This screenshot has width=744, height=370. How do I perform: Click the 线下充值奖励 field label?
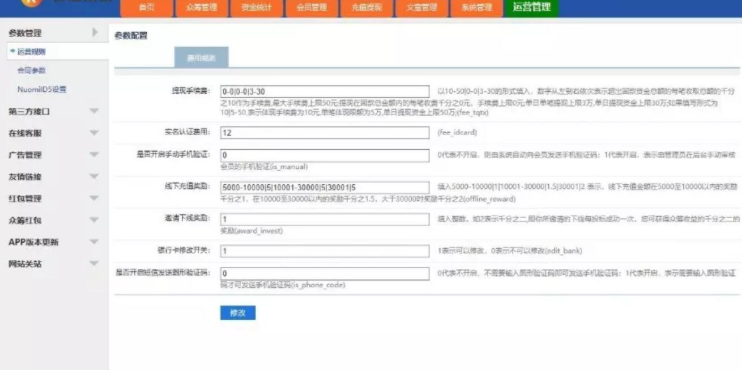click(x=187, y=186)
